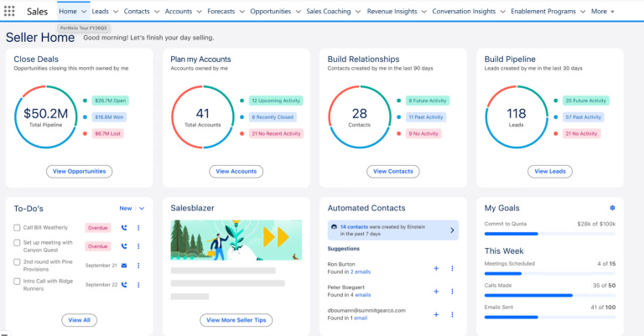Expand the To-Do's New dropdown arrow
Viewport: 644px width, 336px height.
pos(142,208)
